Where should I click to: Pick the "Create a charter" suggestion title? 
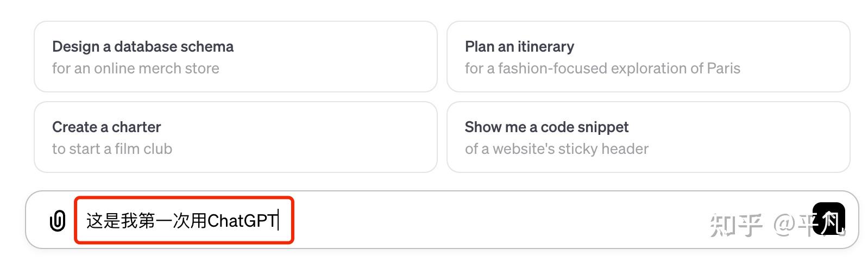(106, 127)
